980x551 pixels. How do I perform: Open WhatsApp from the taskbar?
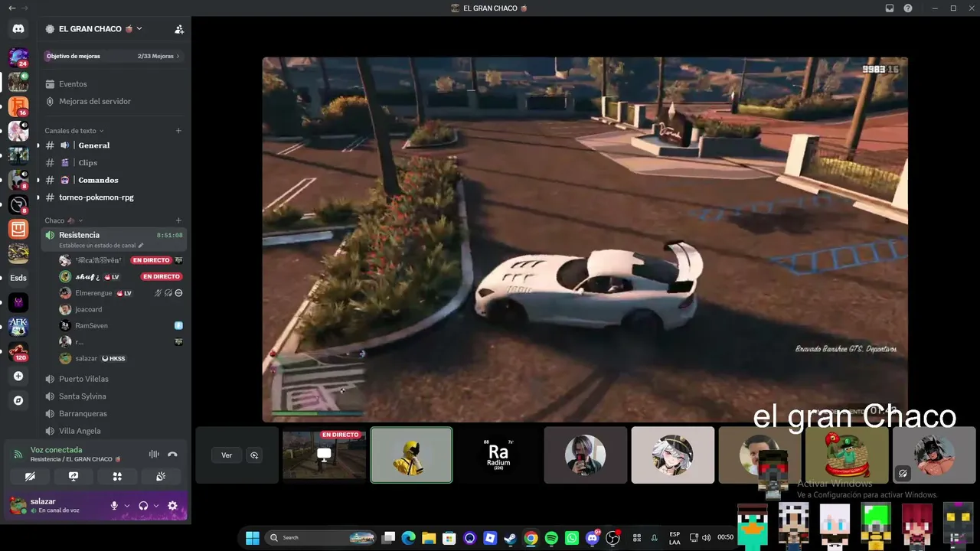point(572,538)
